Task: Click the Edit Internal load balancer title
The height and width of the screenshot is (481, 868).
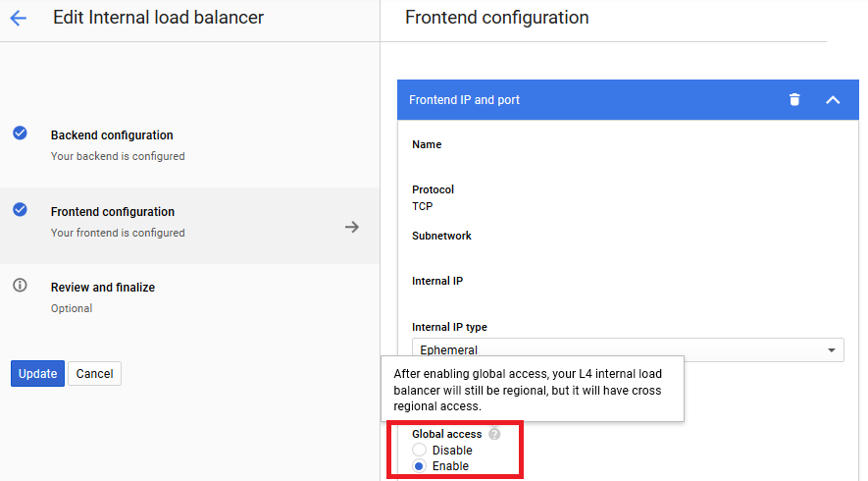Action: 158,18
